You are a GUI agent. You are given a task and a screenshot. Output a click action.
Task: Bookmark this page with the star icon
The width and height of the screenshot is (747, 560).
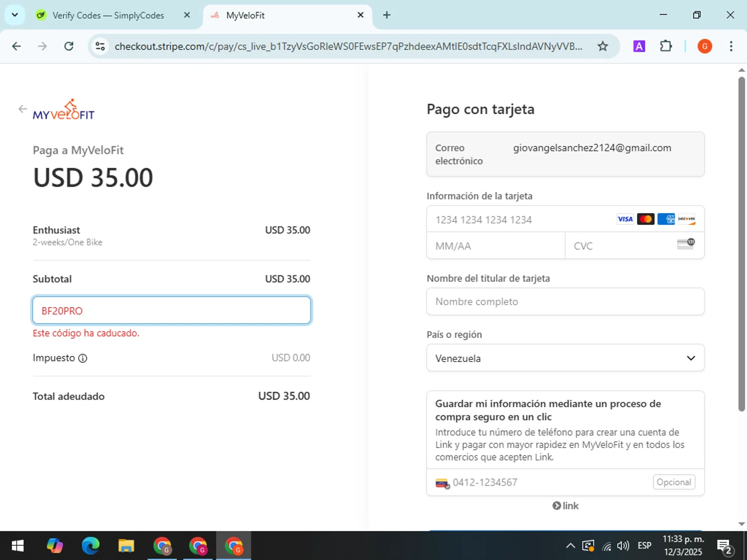[x=603, y=46]
